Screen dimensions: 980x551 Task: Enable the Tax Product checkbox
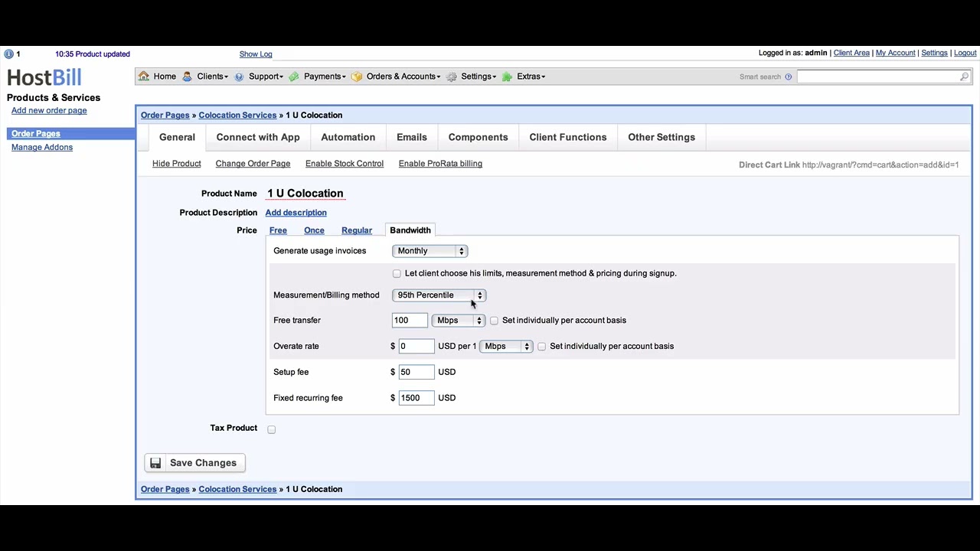click(x=271, y=429)
